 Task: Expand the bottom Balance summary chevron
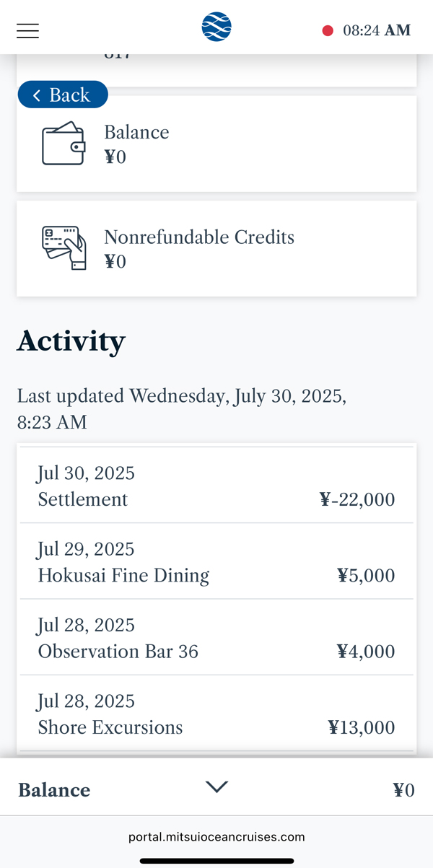(216, 787)
